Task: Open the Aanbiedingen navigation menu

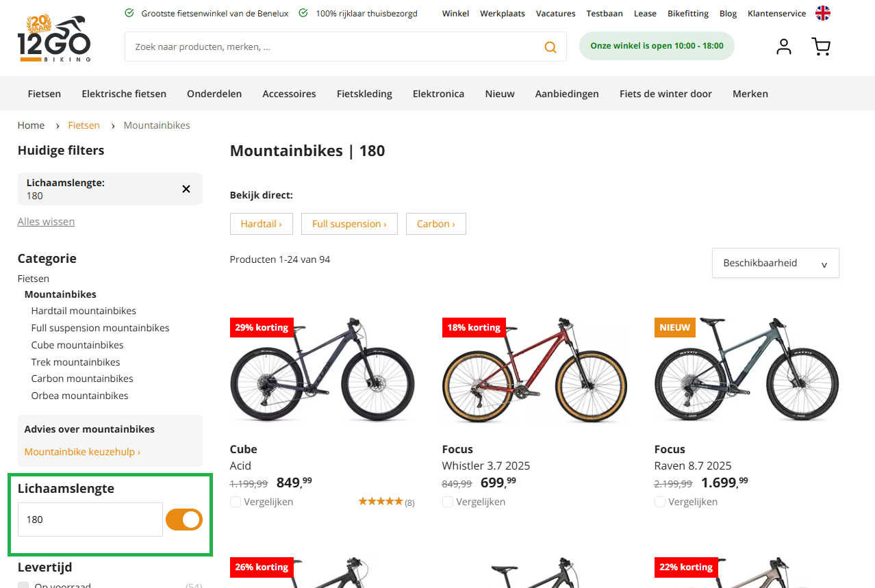Action: [x=567, y=93]
